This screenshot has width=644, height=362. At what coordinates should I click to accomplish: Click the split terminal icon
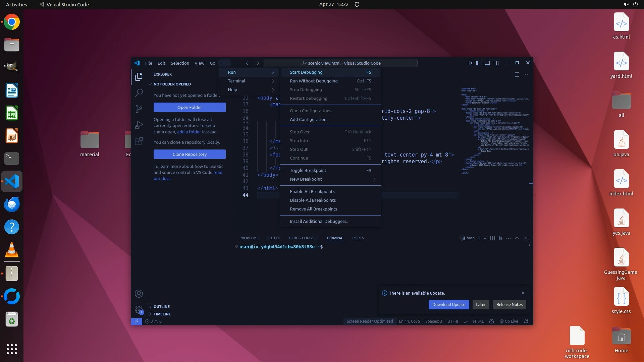[x=492, y=238]
